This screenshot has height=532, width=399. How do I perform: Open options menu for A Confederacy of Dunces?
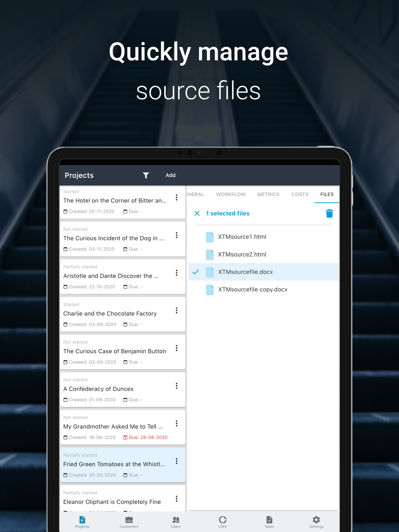pyautogui.click(x=177, y=386)
